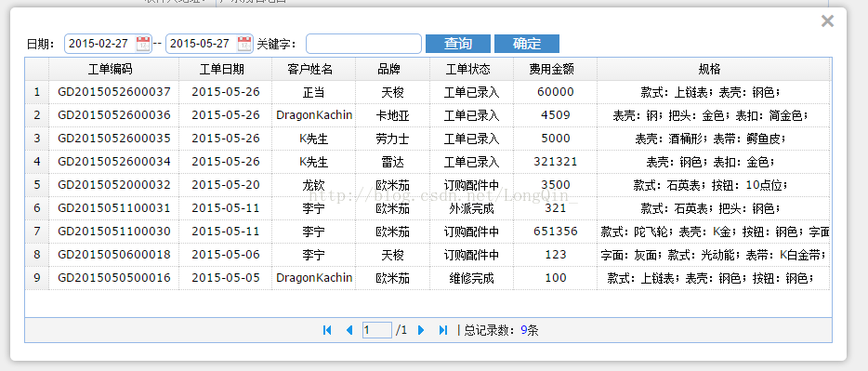Image resolution: width=868 pixels, height=371 pixels.
Task: Click the 规格 column header
Action: click(714, 69)
